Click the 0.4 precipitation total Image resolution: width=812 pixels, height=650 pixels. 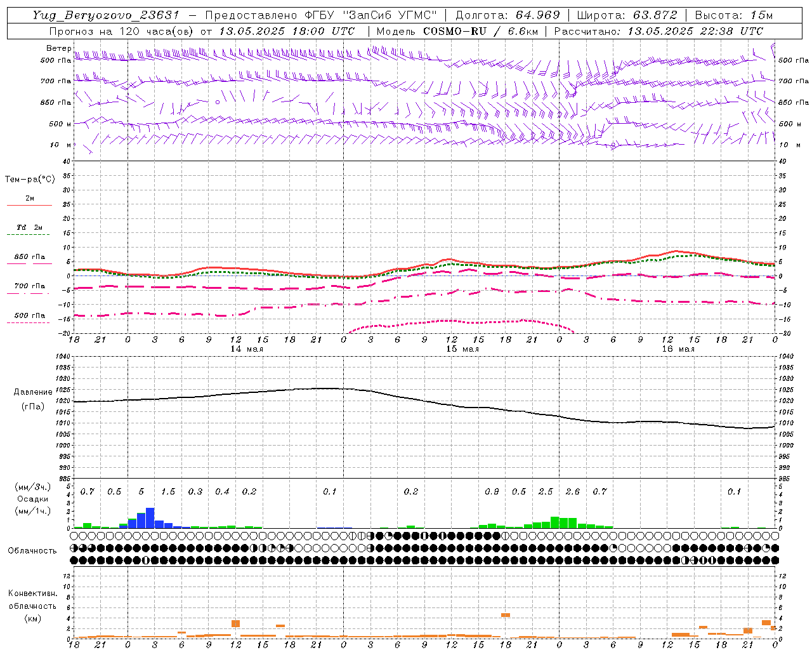(222, 492)
